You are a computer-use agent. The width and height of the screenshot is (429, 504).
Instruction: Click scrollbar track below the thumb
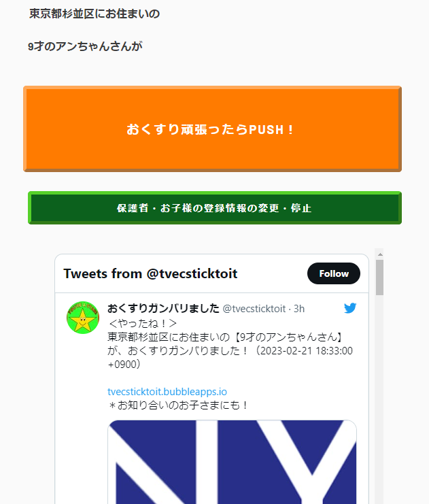[380, 399]
